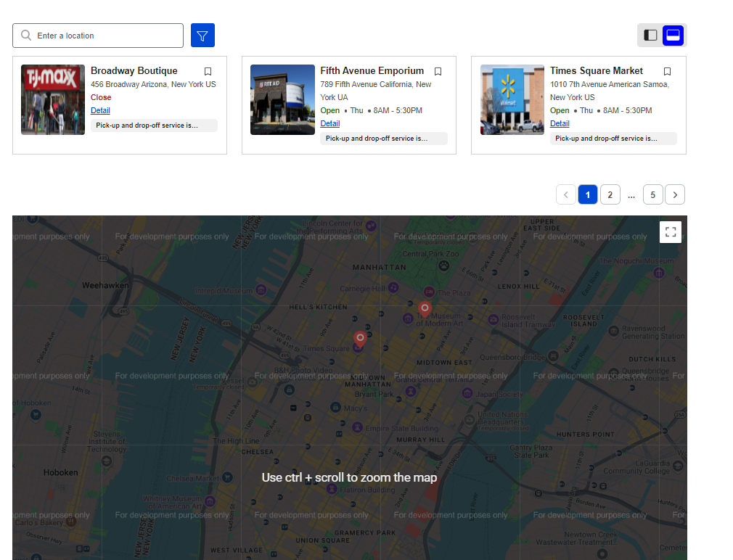The height and width of the screenshot is (560, 733).
Task: Select page 1 in pagination
Action: point(588,194)
